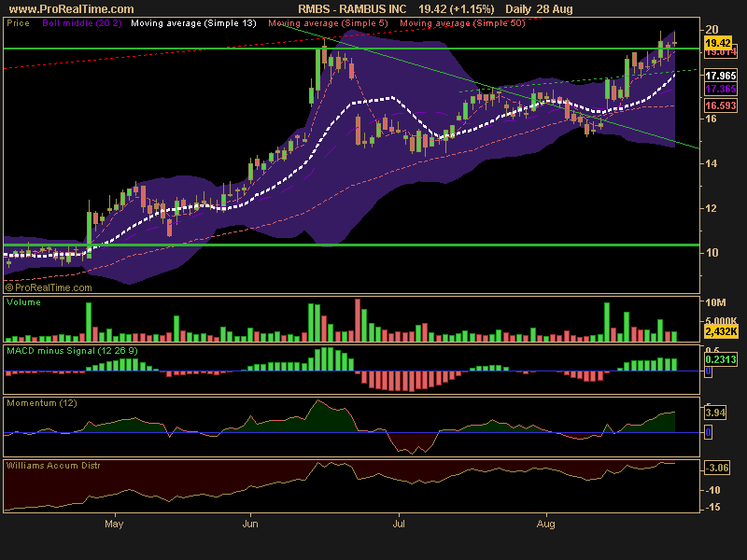Viewport: 747px width, 560px height.
Task: Select the RMBS - RAMBUS INC title
Action: [352, 9]
